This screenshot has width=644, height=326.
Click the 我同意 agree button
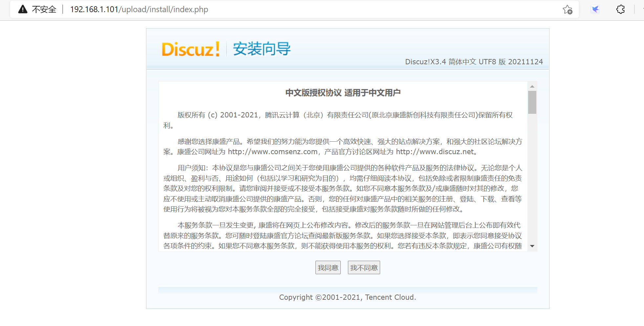click(328, 268)
